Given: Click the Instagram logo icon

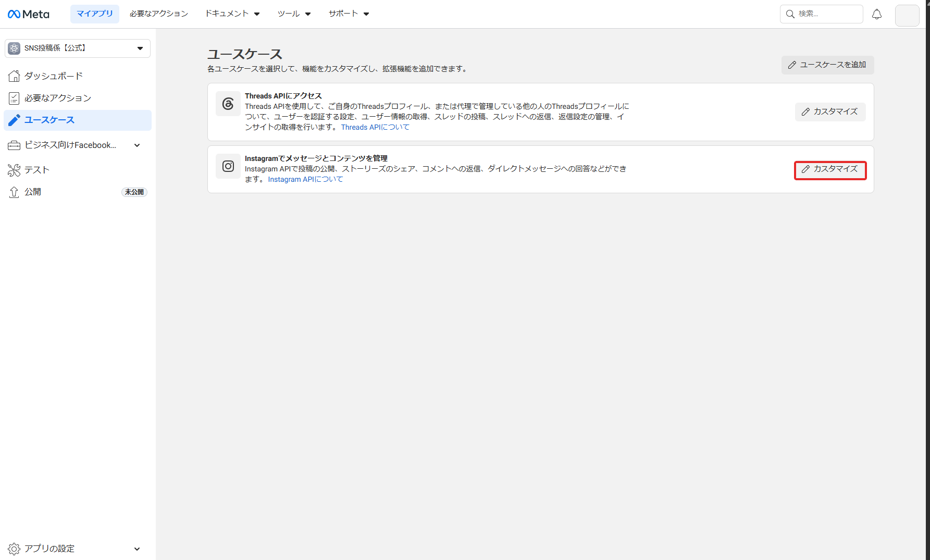Looking at the screenshot, I should point(228,166).
